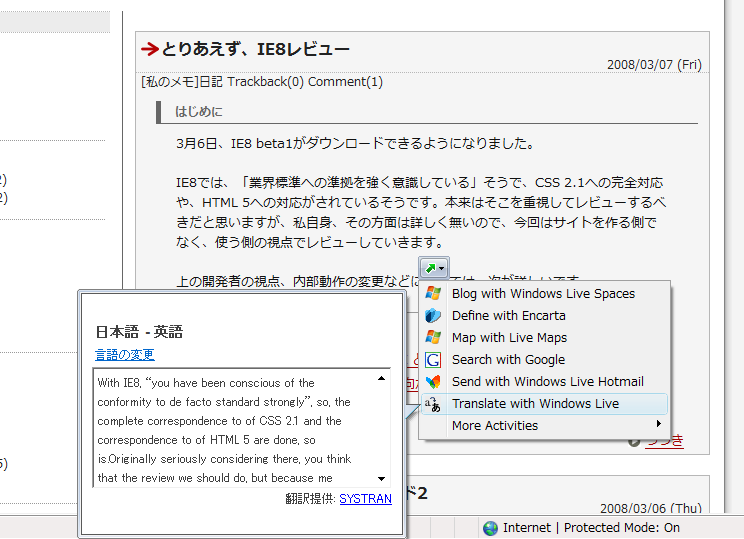Click the はじめに section heading
This screenshot has width=744, height=539.
[x=199, y=112]
